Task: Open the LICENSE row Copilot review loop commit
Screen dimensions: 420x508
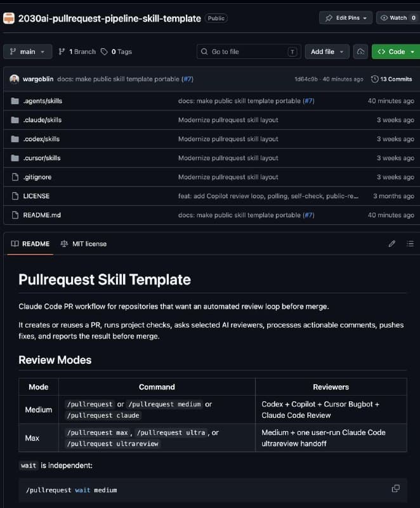Action: pos(268,196)
